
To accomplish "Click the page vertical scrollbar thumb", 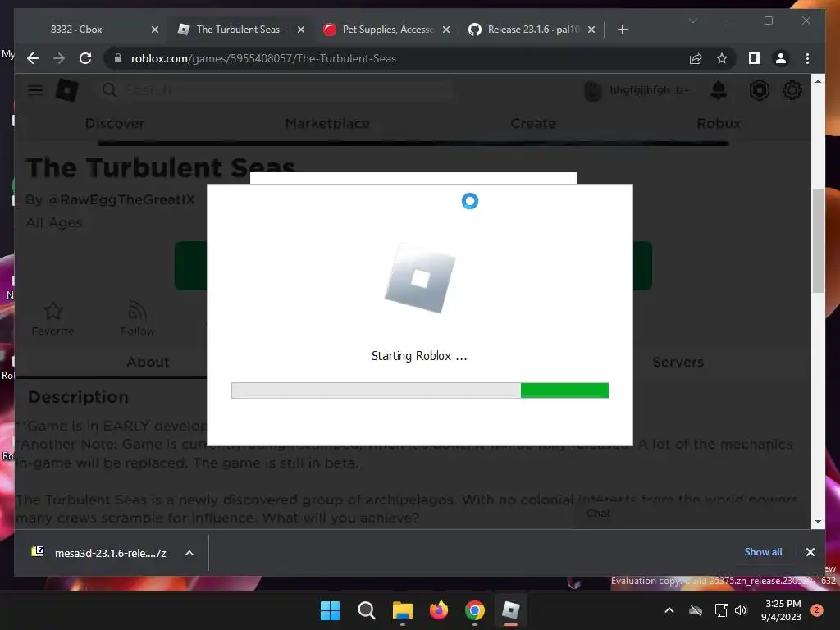I will point(818,240).
